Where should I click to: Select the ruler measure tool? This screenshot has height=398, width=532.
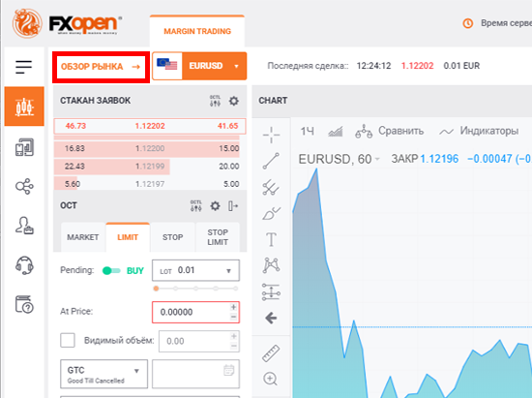pos(271,352)
